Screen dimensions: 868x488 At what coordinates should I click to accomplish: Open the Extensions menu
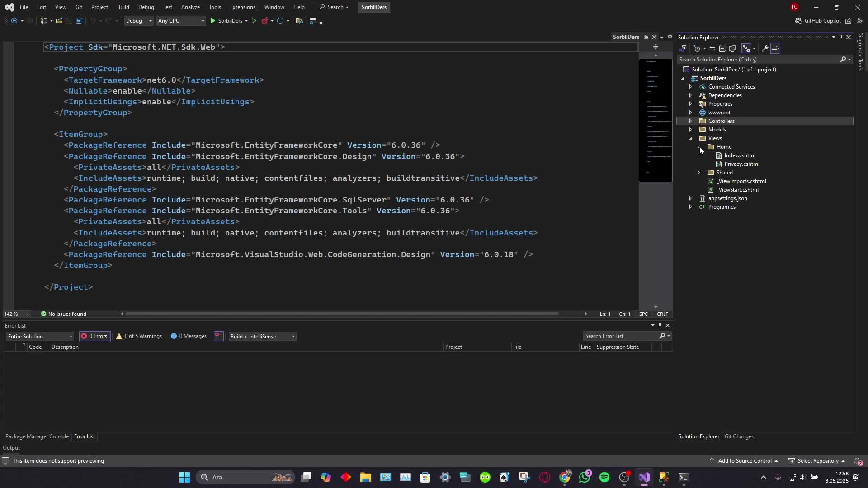242,7
